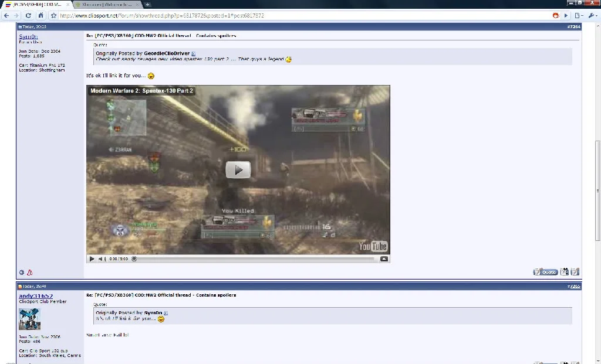Click the multi-quote icon next to Quote
Image resolution: width=601 pixels, height=364 pixels.
coord(564,272)
